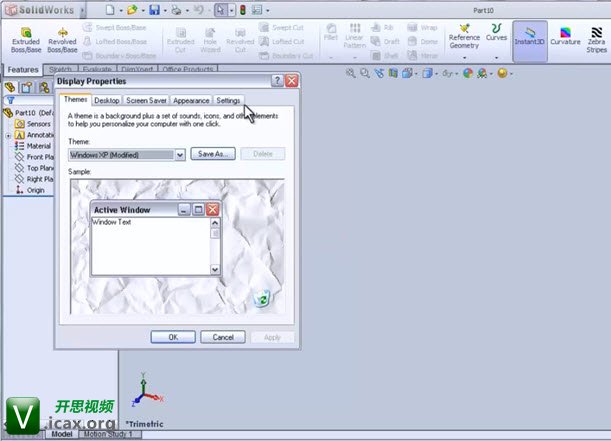Open the Options dropdown arrow in toolbar

268,11
